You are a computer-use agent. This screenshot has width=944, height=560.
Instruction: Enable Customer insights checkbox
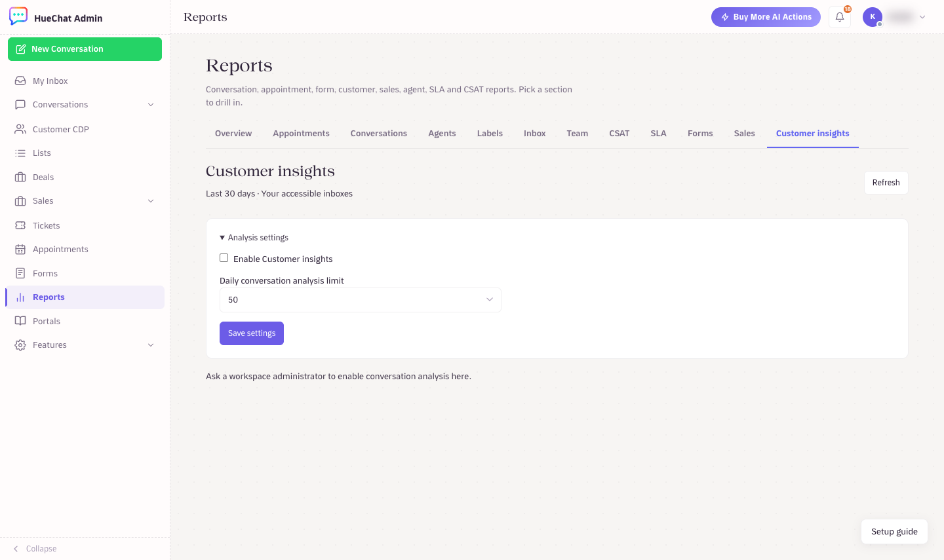point(224,258)
